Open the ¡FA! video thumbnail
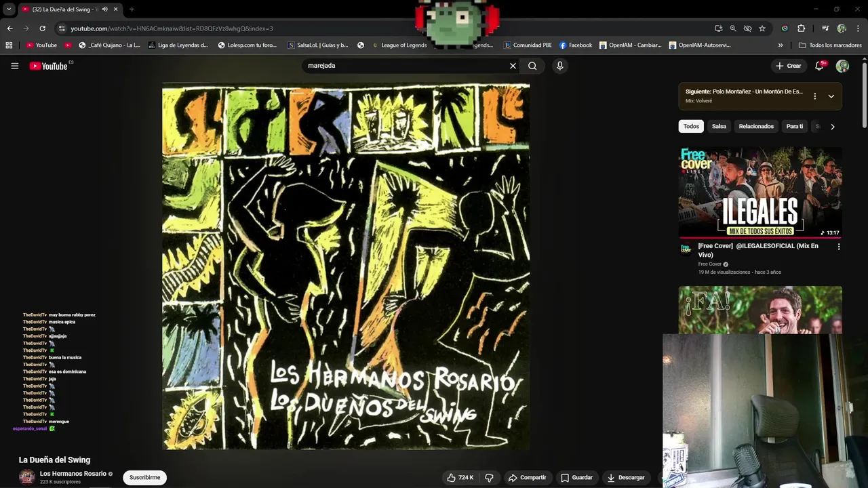Screen dimensions: 868x488 pyautogui.click(x=760, y=310)
